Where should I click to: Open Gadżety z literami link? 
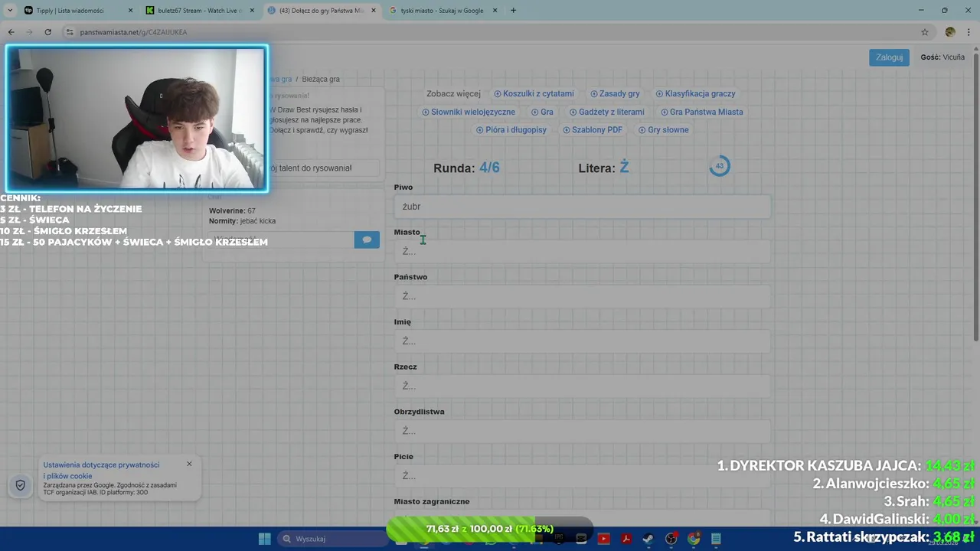click(607, 112)
